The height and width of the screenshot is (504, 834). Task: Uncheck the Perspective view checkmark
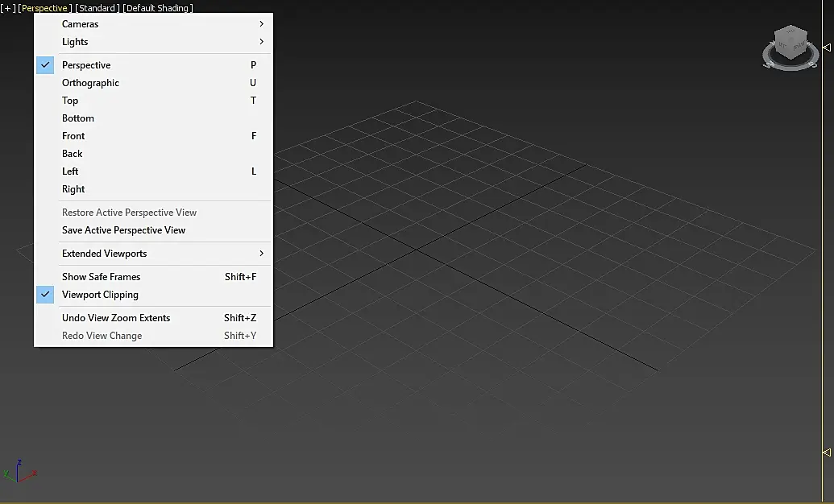coord(45,65)
